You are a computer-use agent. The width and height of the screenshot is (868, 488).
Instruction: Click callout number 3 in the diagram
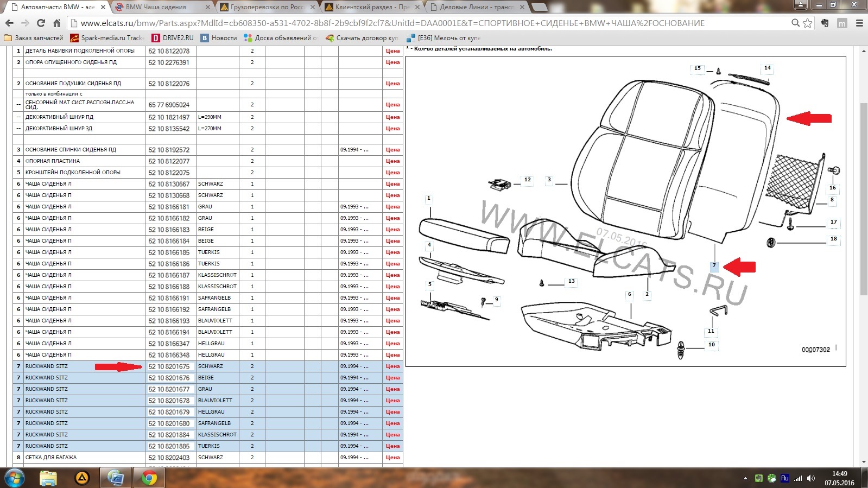click(x=549, y=180)
